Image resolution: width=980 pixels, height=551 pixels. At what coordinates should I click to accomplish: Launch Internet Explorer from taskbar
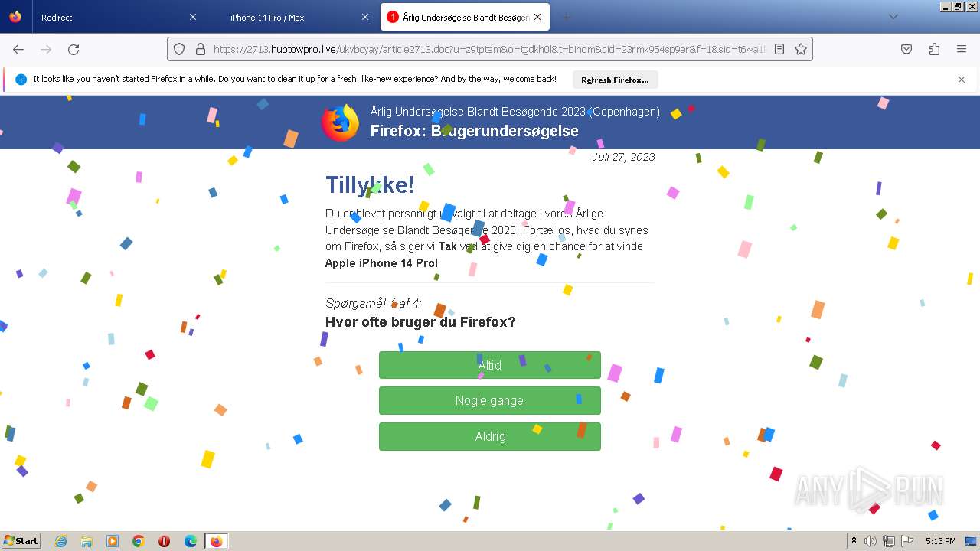(x=60, y=541)
